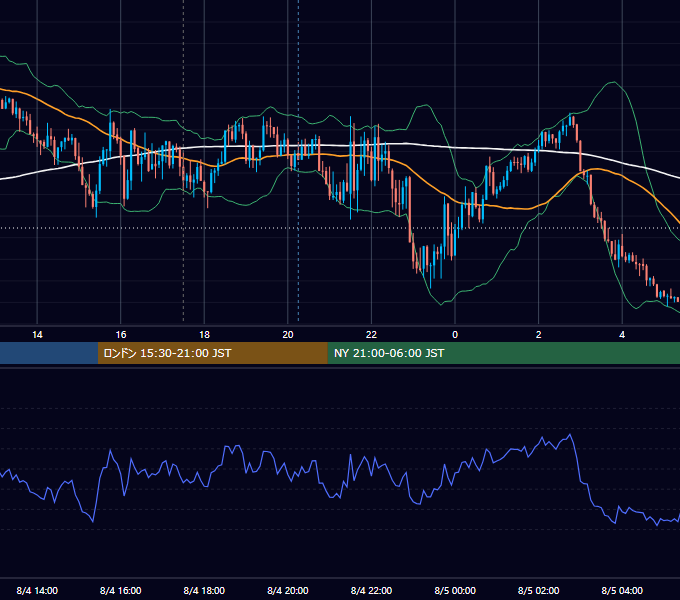Image resolution: width=680 pixels, height=600 pixels.
Task: Click the 8/5 02:00 time label
Action: point(539,590)
